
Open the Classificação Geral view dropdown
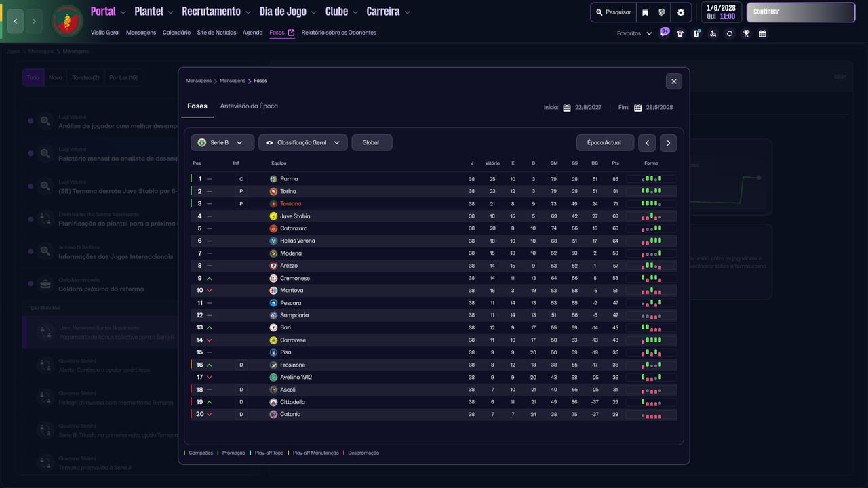(x=303, y=143)
